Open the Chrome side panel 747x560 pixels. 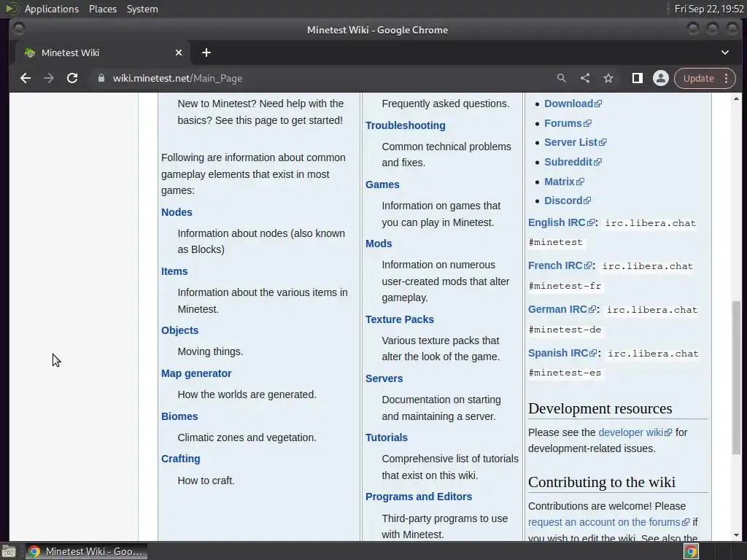[638, 78]
